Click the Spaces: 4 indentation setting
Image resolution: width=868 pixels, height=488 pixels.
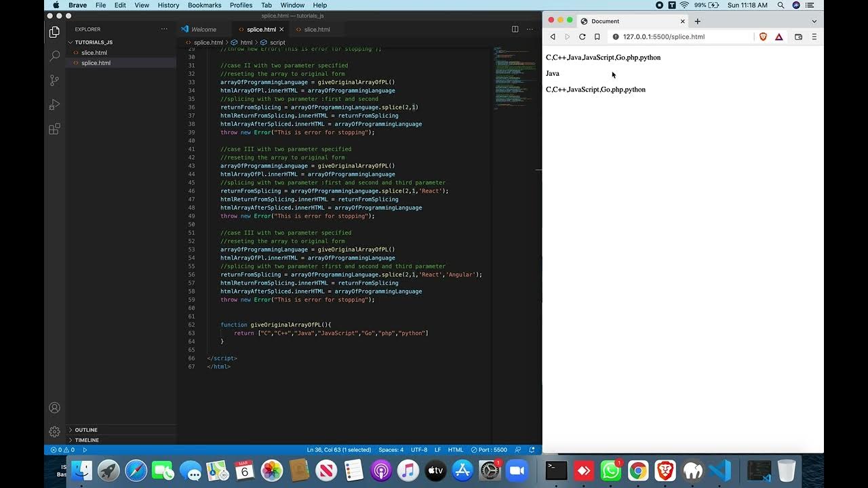[x=391, y=449]
